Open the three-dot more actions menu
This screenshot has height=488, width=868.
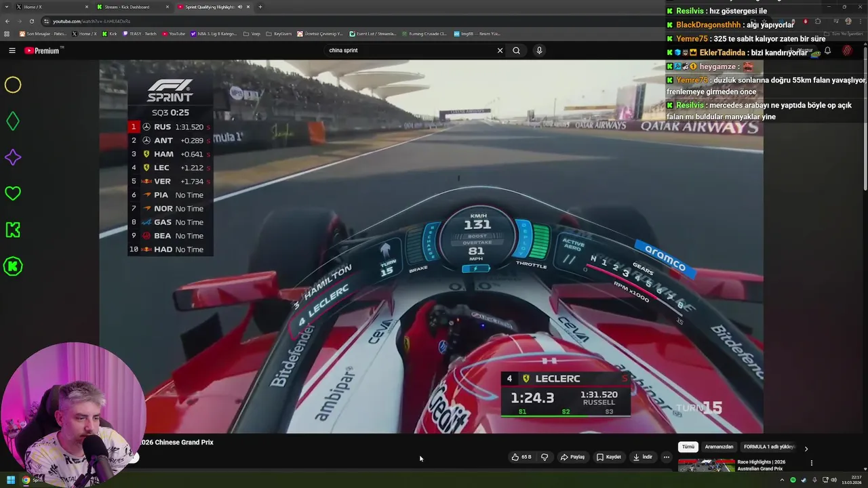666,457
